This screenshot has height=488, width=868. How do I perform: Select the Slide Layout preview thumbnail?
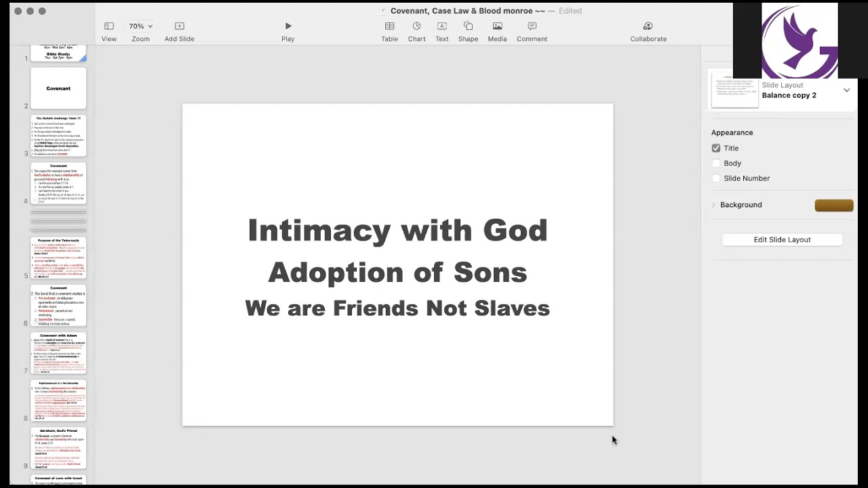[734, 90]
